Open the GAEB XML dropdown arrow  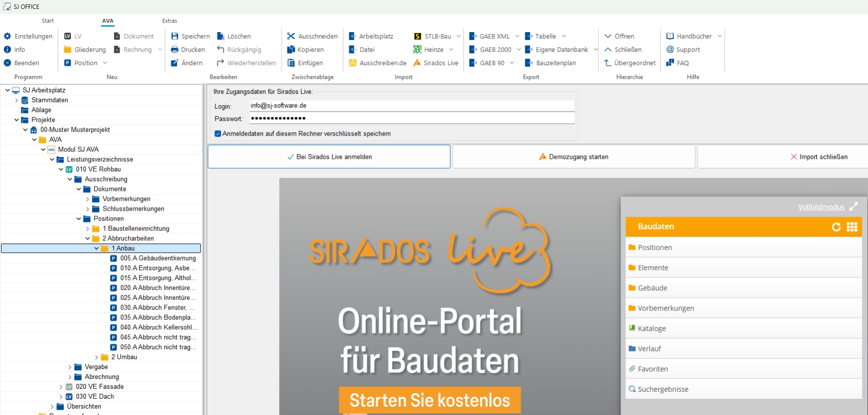(x=517, y=36)
